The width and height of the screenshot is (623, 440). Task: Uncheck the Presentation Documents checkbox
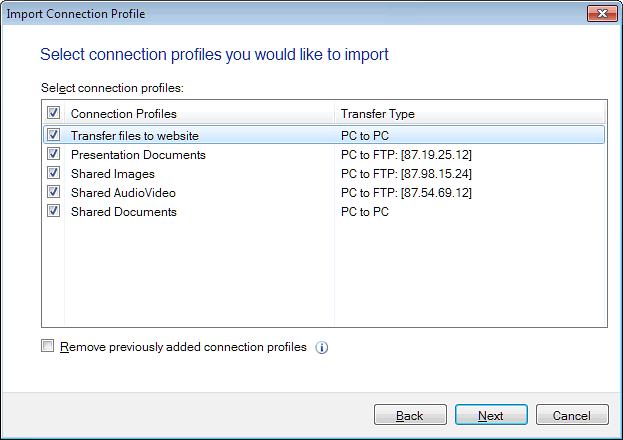[53, 155]
